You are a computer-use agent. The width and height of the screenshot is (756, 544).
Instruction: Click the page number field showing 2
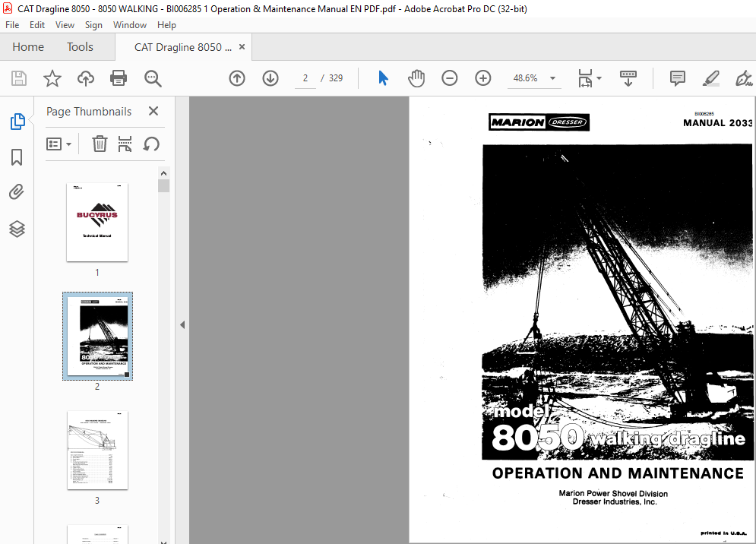click(x=305, y=78)
